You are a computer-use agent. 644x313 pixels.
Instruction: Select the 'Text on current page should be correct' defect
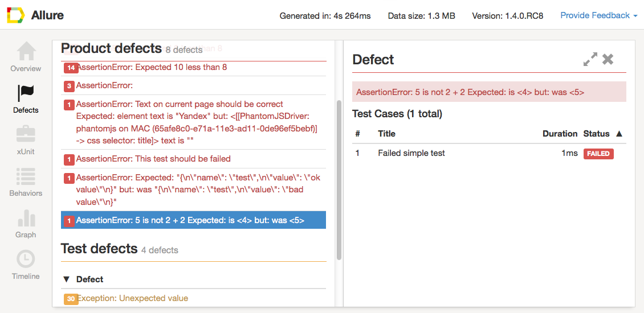tap(193, 122)
